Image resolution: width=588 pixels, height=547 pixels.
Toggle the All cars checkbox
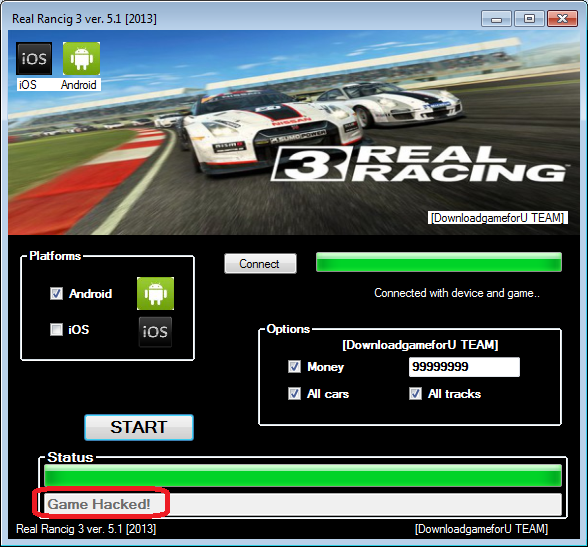(x=294, y=394)
